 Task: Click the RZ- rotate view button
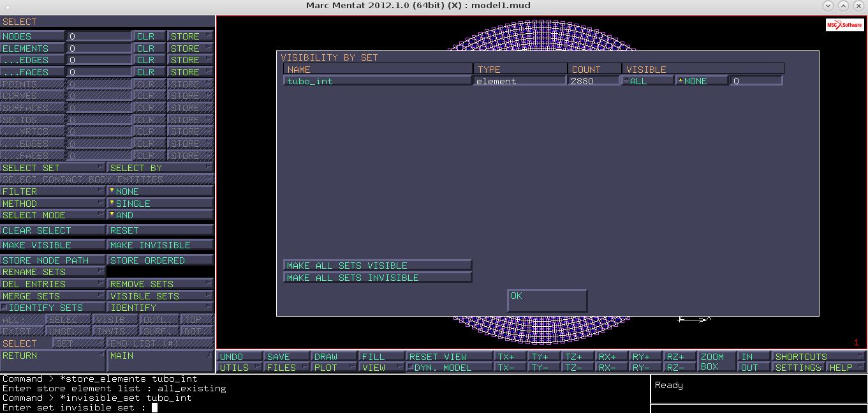click(679, 368)
